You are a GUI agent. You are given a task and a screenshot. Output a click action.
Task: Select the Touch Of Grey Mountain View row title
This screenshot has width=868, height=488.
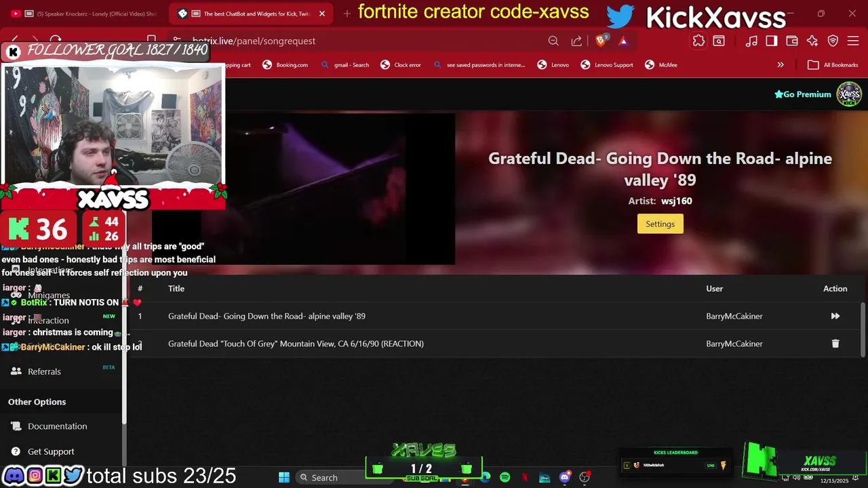tap(296, 344)
